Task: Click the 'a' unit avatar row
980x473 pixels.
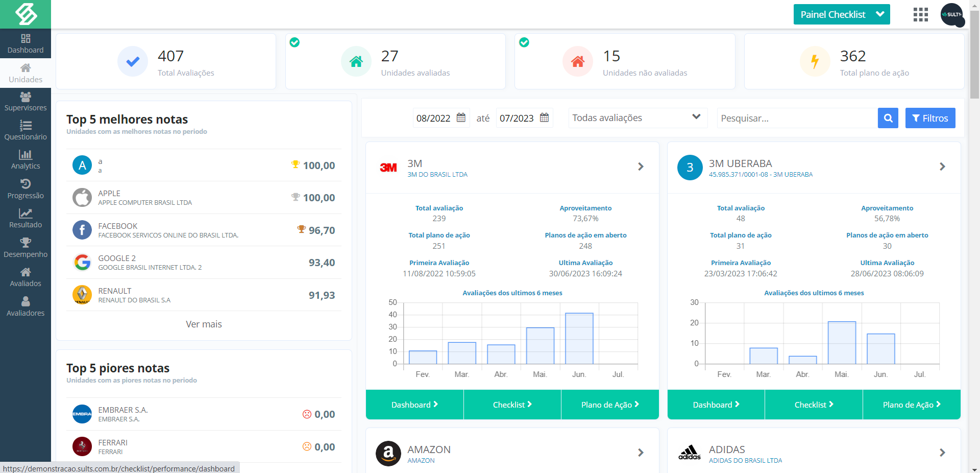Action: tap(204, 165)
